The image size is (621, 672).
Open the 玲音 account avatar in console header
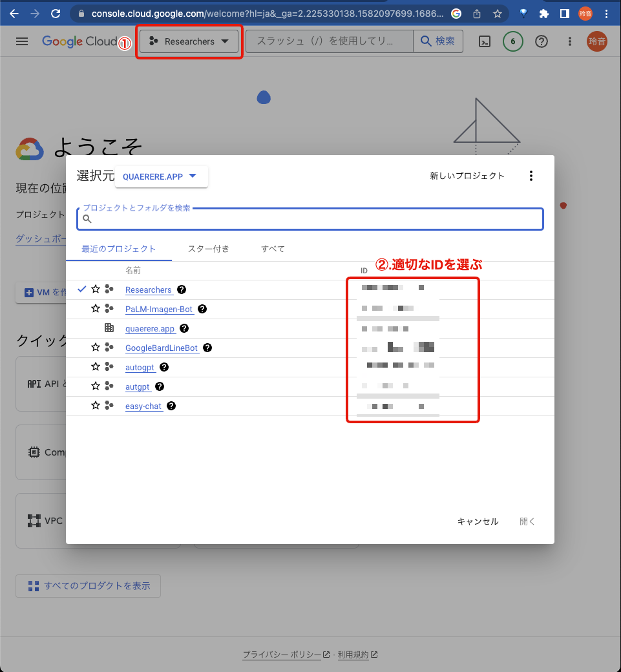point(597,41)
